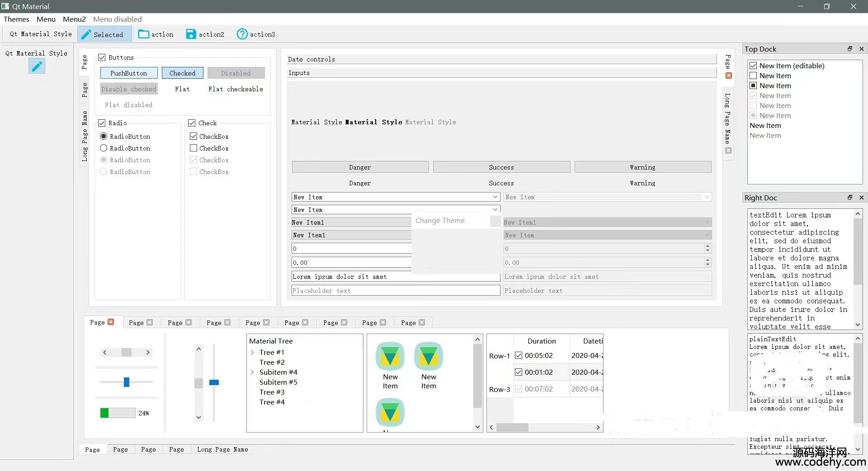
Task: Click the left arrow of horizontal scrollbar widget
Action: (105, 352)
